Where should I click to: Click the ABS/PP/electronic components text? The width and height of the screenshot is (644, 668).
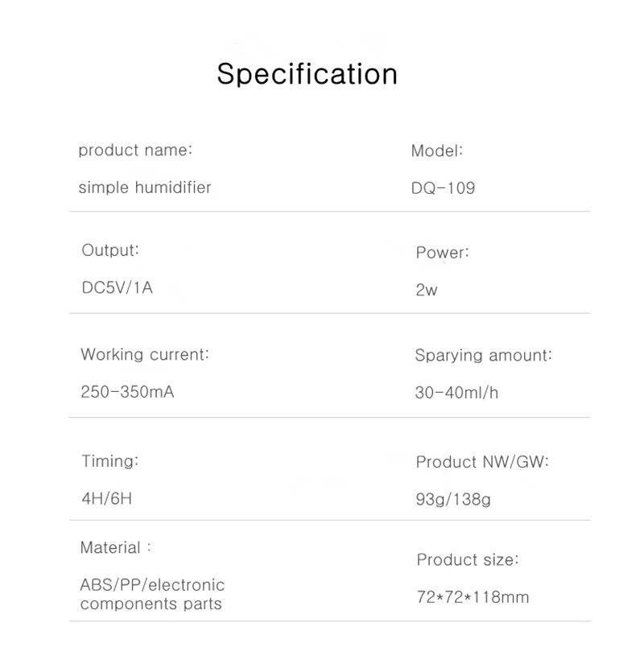coord(152,594)
